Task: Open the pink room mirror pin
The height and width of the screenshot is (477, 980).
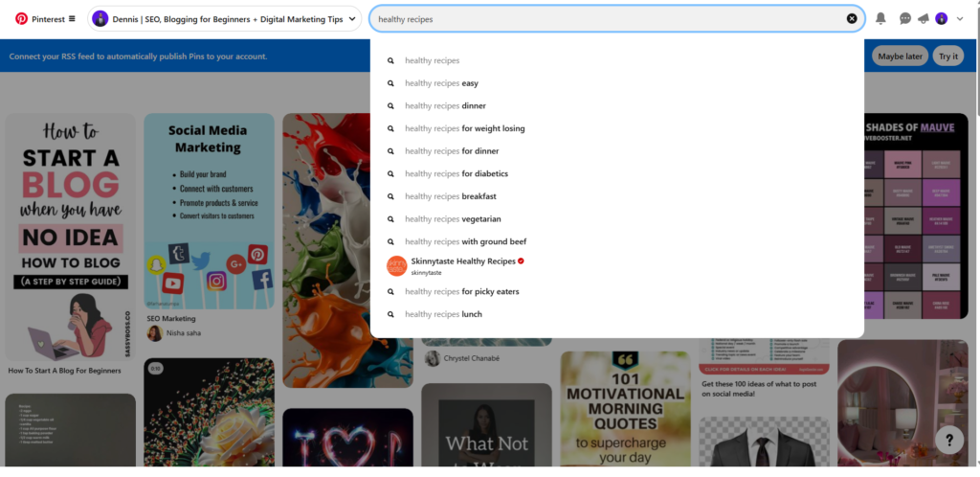Action: click(903, 402)
